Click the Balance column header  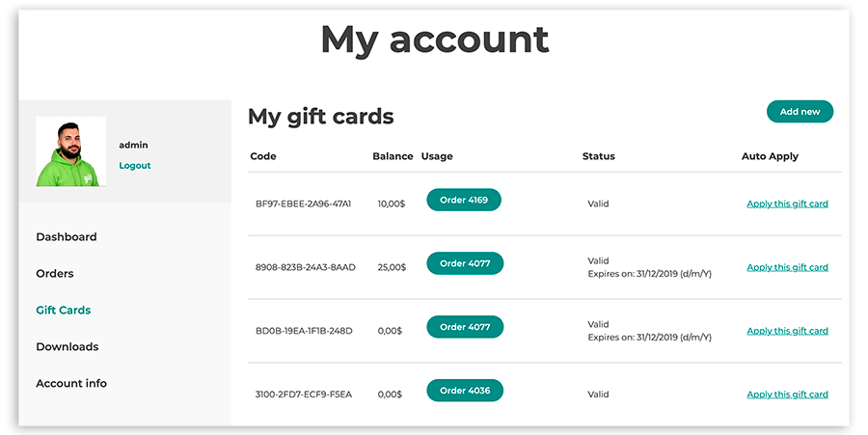[x=393, y=156]
